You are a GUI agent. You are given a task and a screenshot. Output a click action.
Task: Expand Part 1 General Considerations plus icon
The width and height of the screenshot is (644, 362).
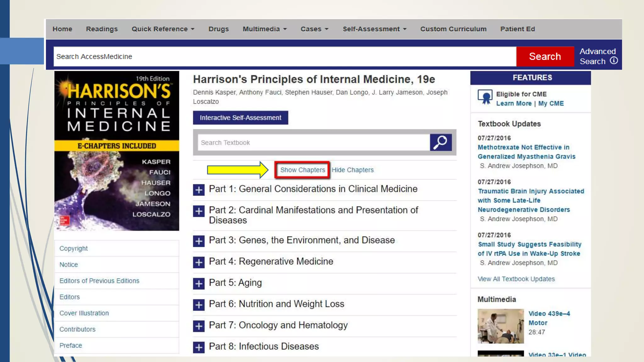coord(199,190)
